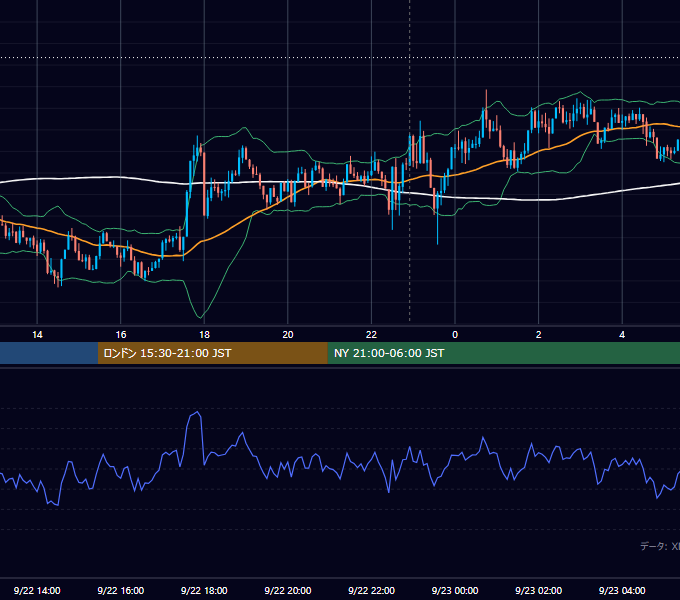The image size is (680, 600).
Task: Click the 9/22 18:00 date label
Action: point(204,590)
